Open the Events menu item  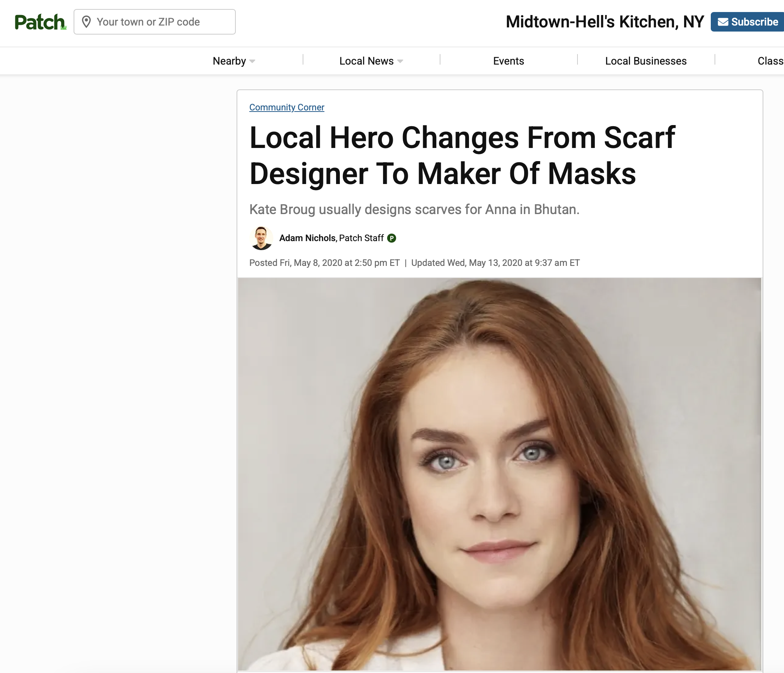click(x=508, y=61)
